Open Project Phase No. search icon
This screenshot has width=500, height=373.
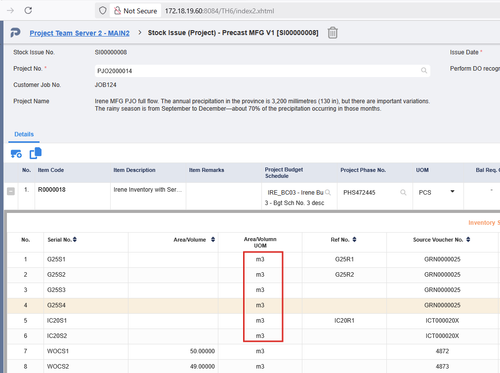[403, 192]
